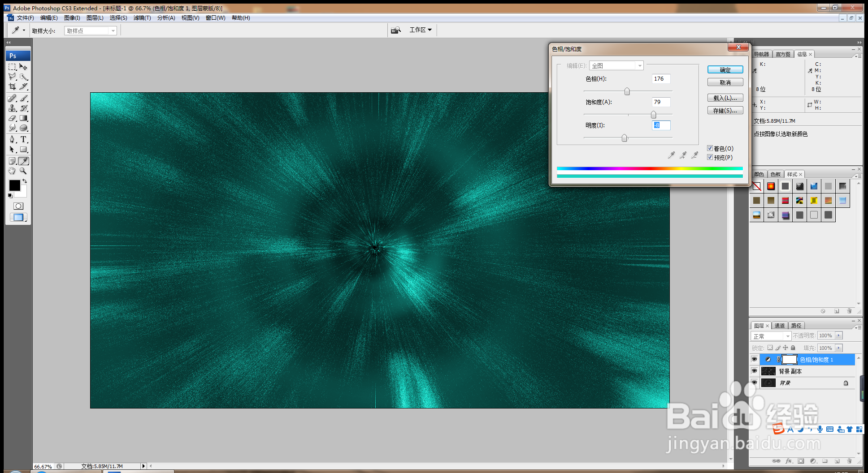Viewport: 868px width, 473px height.
Task: Switch to the 通道 tab
Action: [x=780, y=326]
